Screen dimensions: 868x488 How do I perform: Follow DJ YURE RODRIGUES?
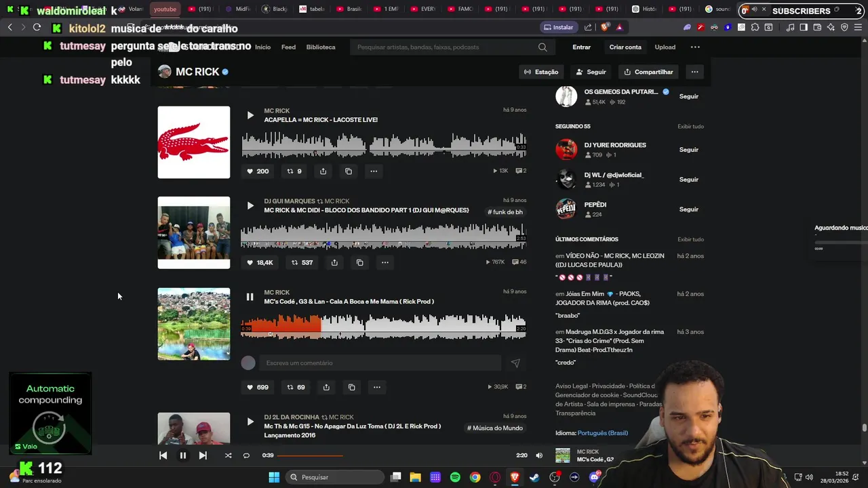pyautogui.click(x=688, y=150)
